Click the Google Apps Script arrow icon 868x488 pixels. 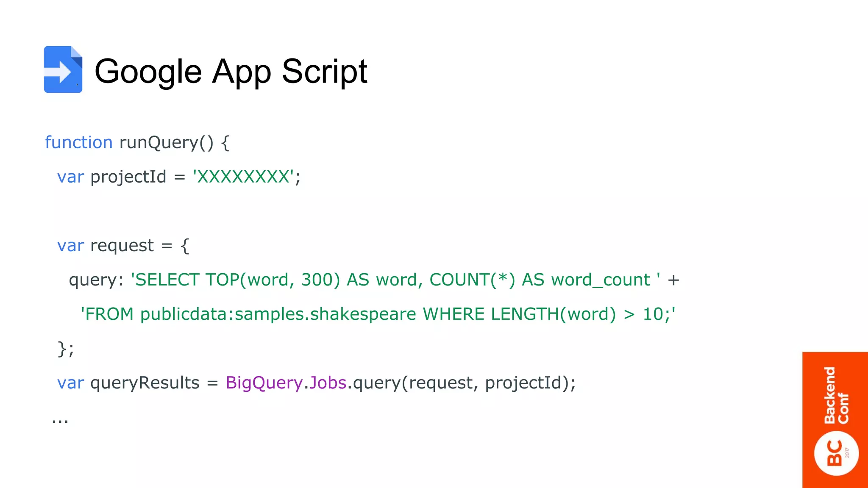[x=63, y=69]
